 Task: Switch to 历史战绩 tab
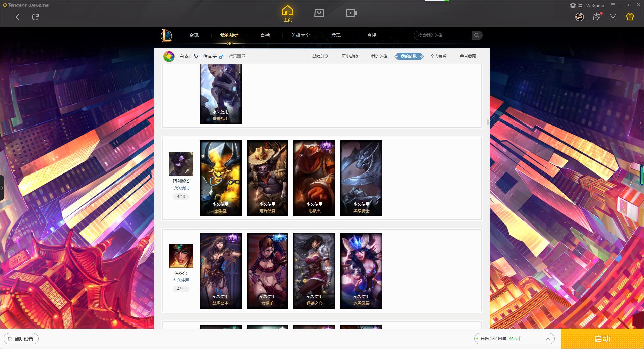tap(350, 56)
